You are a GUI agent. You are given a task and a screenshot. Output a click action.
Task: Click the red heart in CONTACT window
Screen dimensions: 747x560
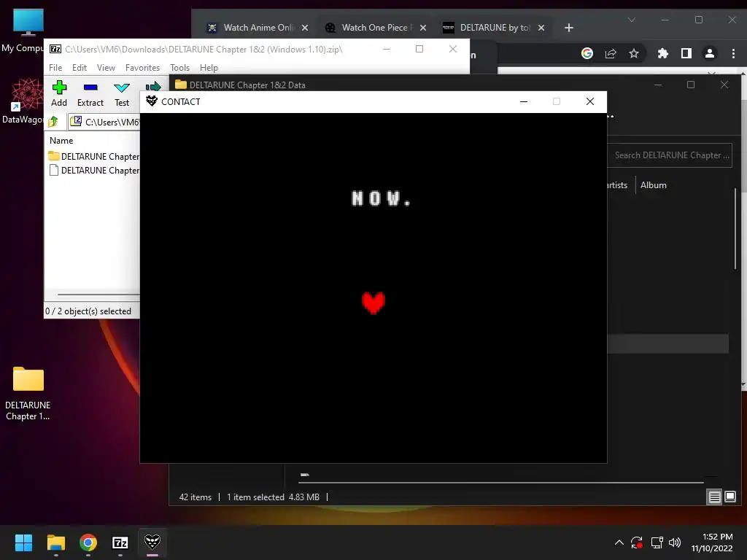pos(373,303)
